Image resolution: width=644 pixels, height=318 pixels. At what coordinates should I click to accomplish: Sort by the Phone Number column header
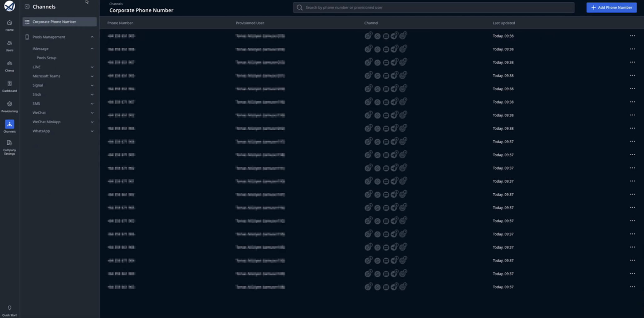pos(120,23)
